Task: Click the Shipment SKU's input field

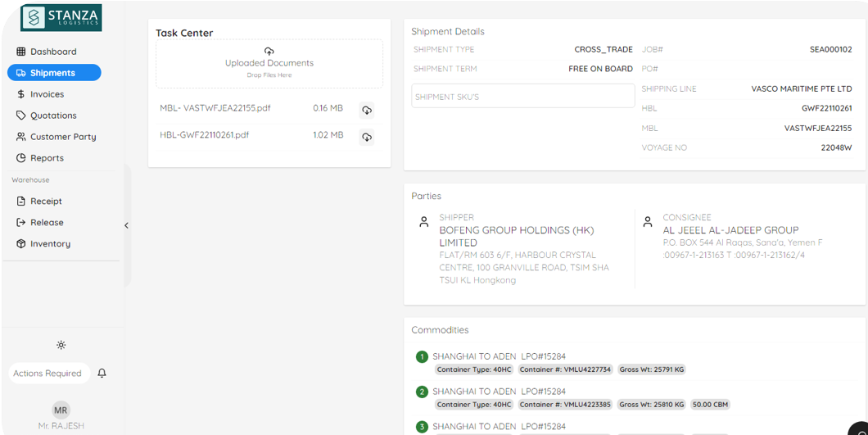Action: (x=523, y=96)
